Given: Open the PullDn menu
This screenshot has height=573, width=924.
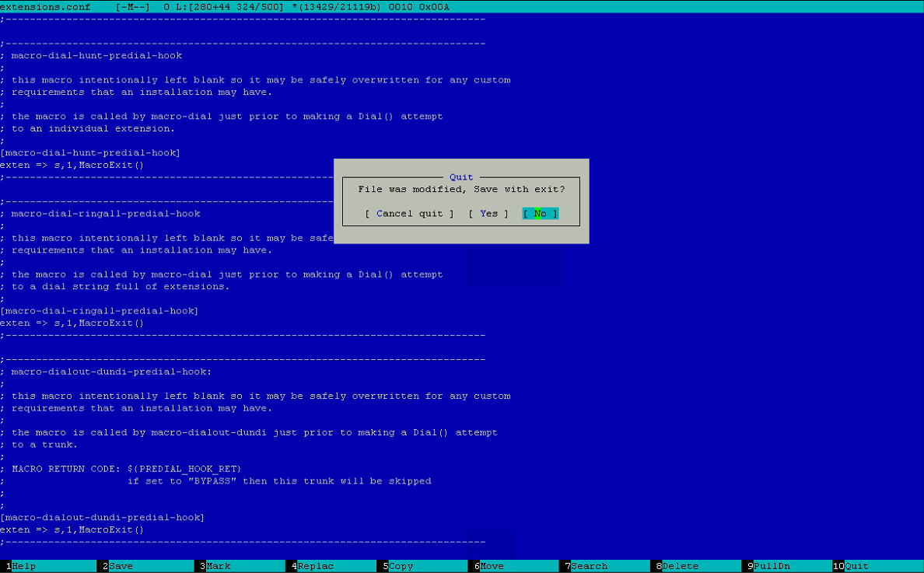Looking at the screenshot, I should click(771, 566).
